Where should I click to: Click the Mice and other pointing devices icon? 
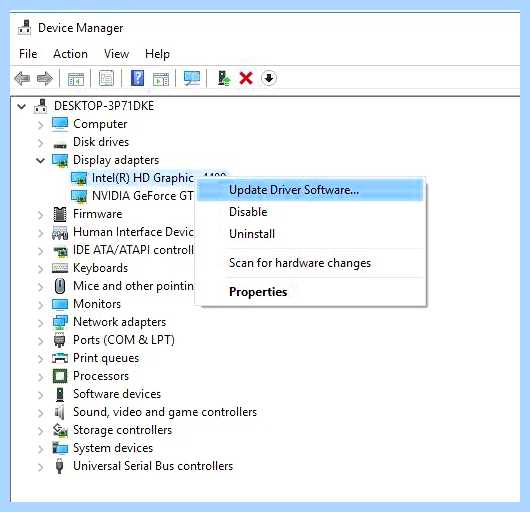(60, 286)
